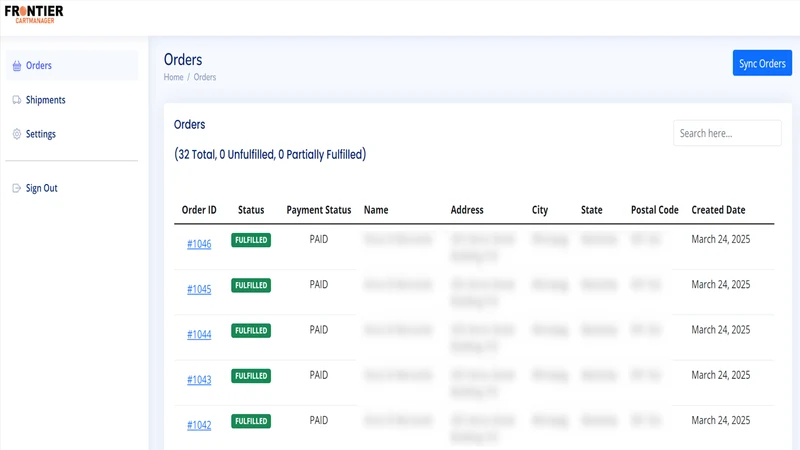Screen dimensions: 800x450
Task: Click the Order ID column header
Action: click(199, 210)
